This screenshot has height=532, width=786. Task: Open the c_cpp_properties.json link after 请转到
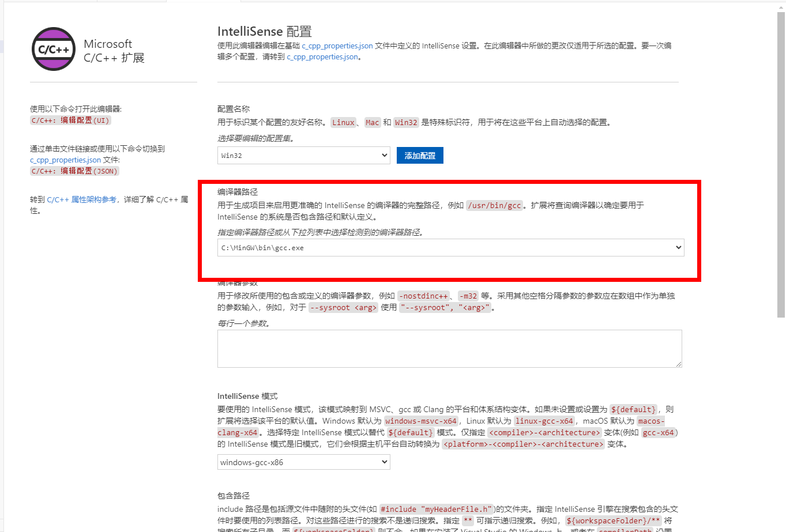pos(322,56)
